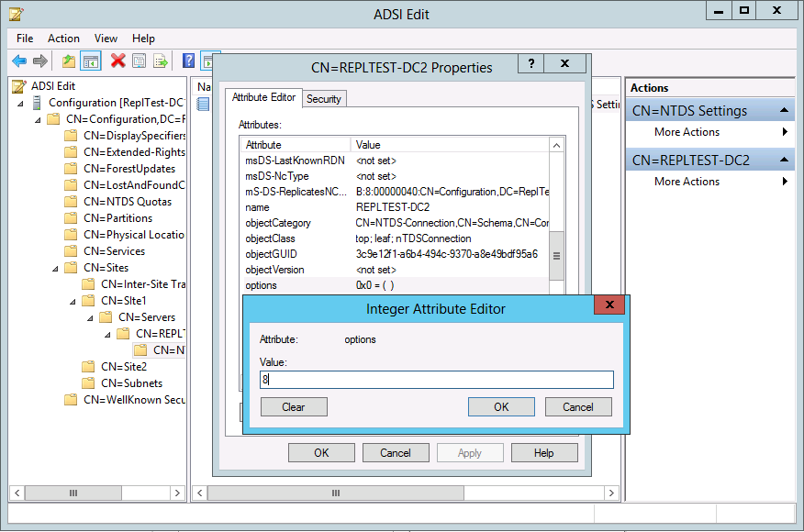The image size is (804, 532).
Task: Collapse the CN=REPL server tree node
Action: click(107, 335)
